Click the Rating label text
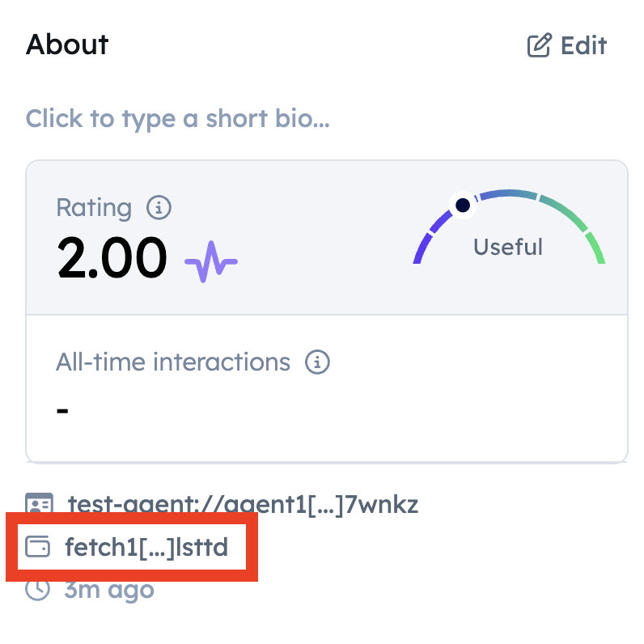 pos(94,207)
